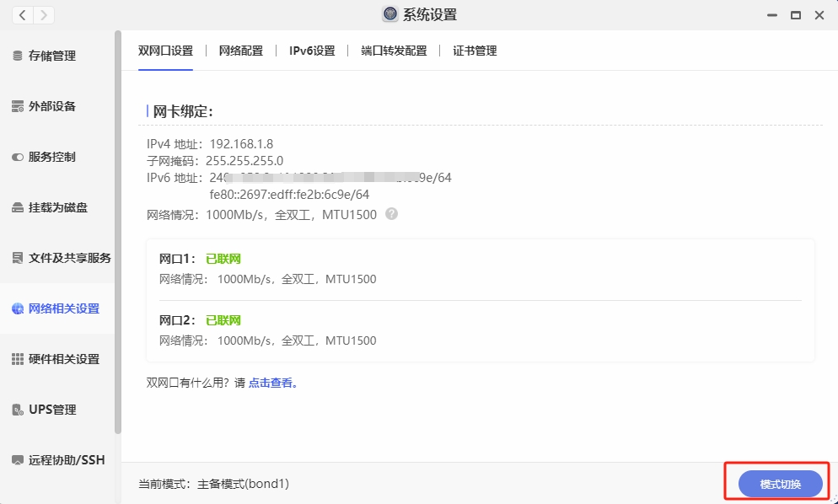Open the 证书管理 tab
This screenshot has height=504, width=838.
(475, 51)
